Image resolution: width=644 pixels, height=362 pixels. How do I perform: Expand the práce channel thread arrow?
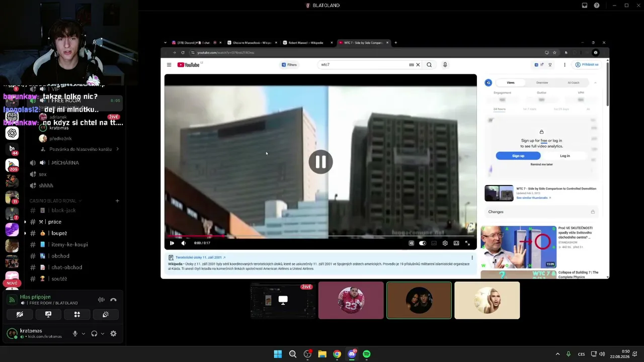(x=25, y=222)
